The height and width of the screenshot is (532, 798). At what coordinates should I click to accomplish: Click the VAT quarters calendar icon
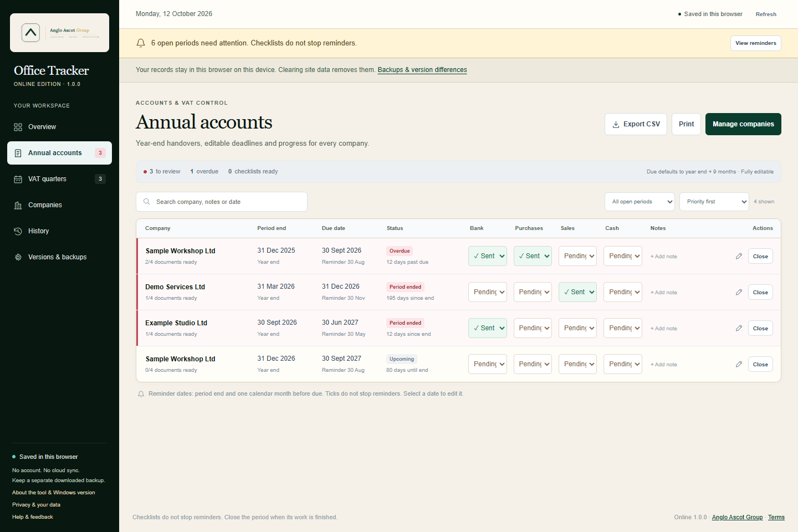[18, 179]
